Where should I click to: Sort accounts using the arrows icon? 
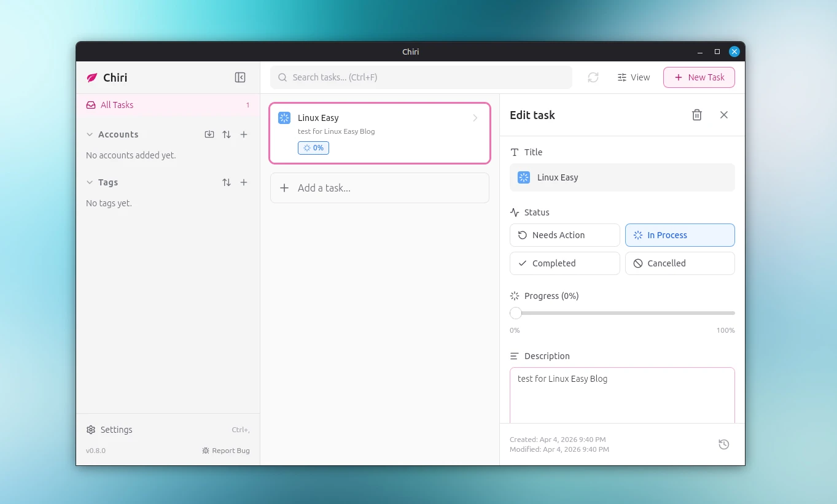click(x=227, y=134)
